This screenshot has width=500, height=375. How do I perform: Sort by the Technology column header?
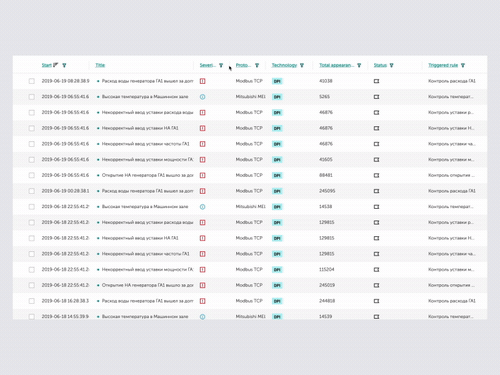click(x=284, y=65)
